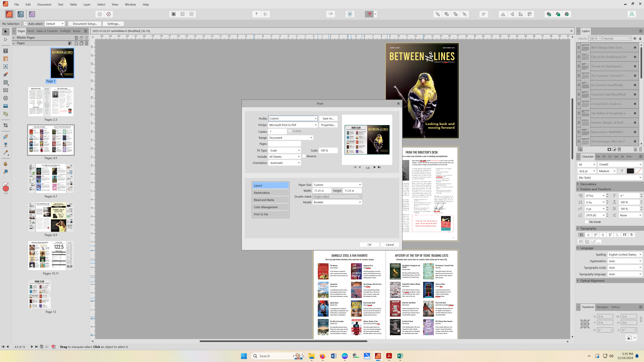Open the Model dropdown set to Booklet
The width and height of the screenshot is (644, 362).
coord(337,202)
